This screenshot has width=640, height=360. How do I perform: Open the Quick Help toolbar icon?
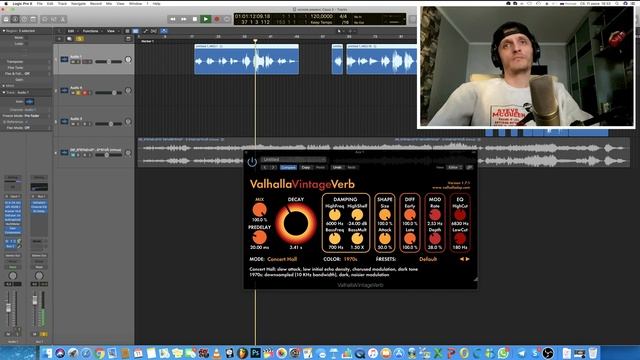click(24, 19)
